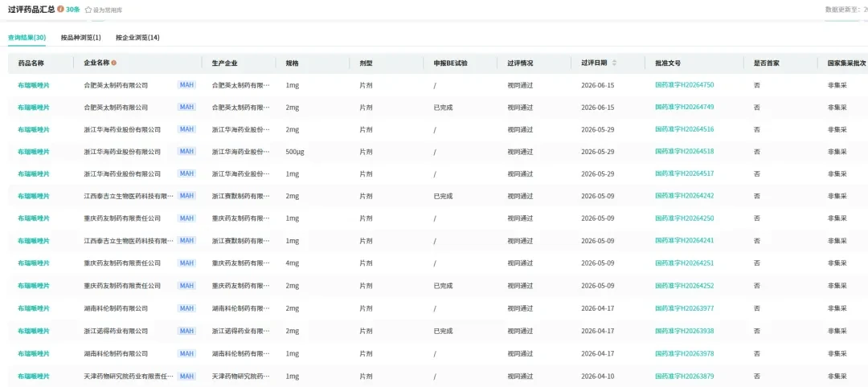Open approval link 国药准字H20264251
This screenshot has height=387, width=868.
click(684, 263)
